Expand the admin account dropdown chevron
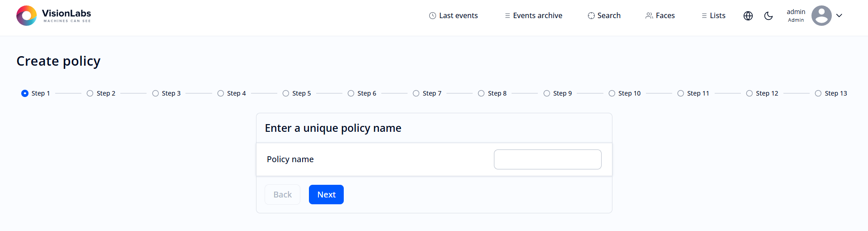 [x=839, y=16]
